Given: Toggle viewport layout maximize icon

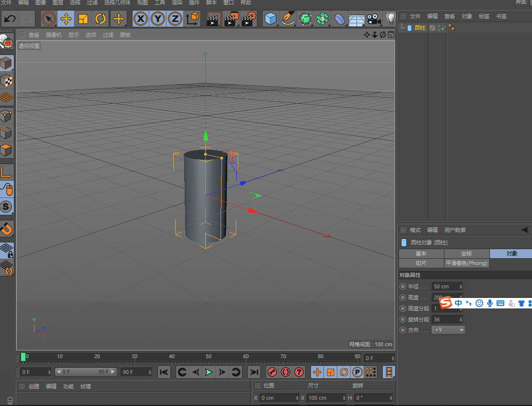Looking at the screenshot, I should coord(391,34).
